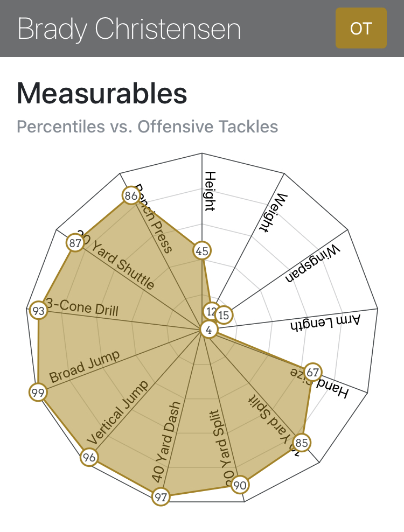
Task: Click the 87 Yard Shuttle marker
Action: (x=75, y=243)
